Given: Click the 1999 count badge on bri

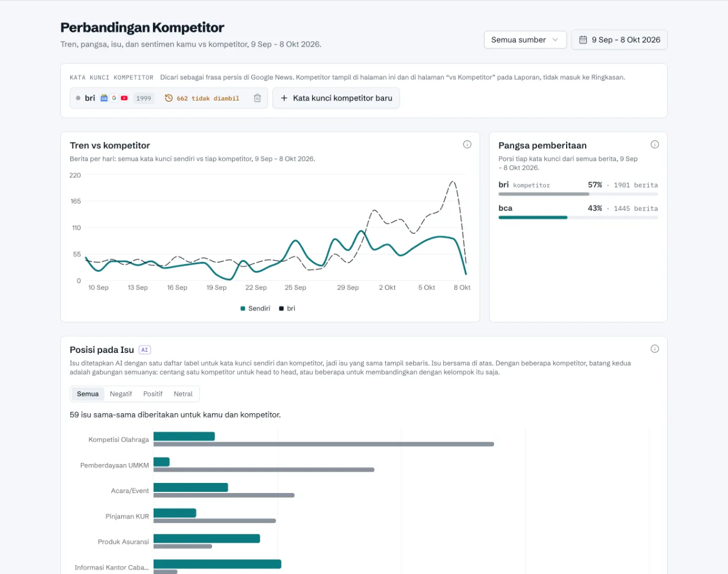Looking at the screenshot, I should click(144, 98).
